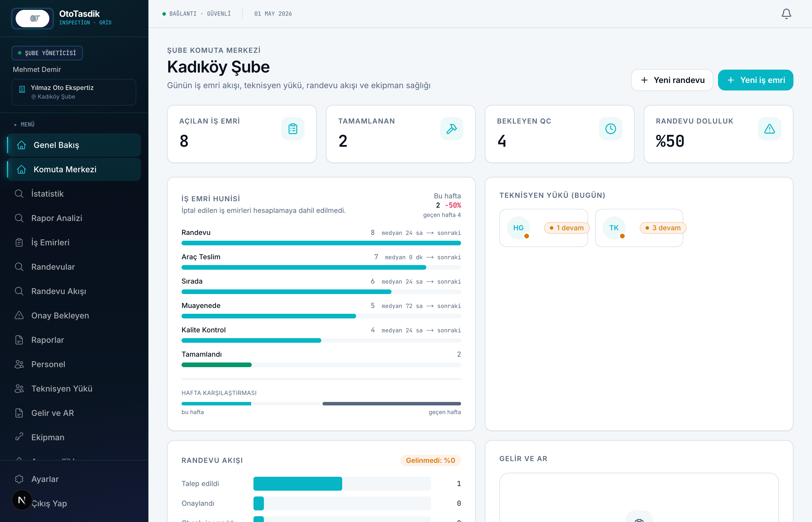Click the hammer icon in Tamamlanan card
This screenshot has width=812, height=522.
coord(452,129)
